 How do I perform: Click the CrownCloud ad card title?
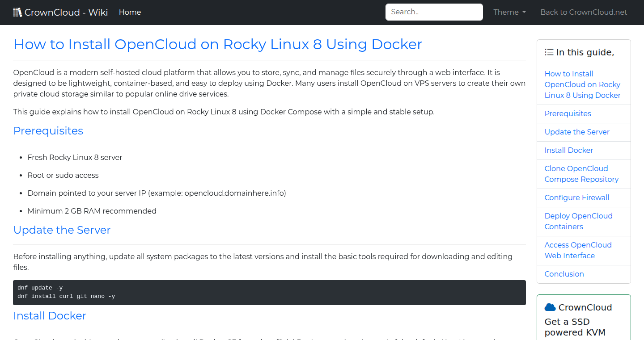pyautogui.click(x=578, y=307)
